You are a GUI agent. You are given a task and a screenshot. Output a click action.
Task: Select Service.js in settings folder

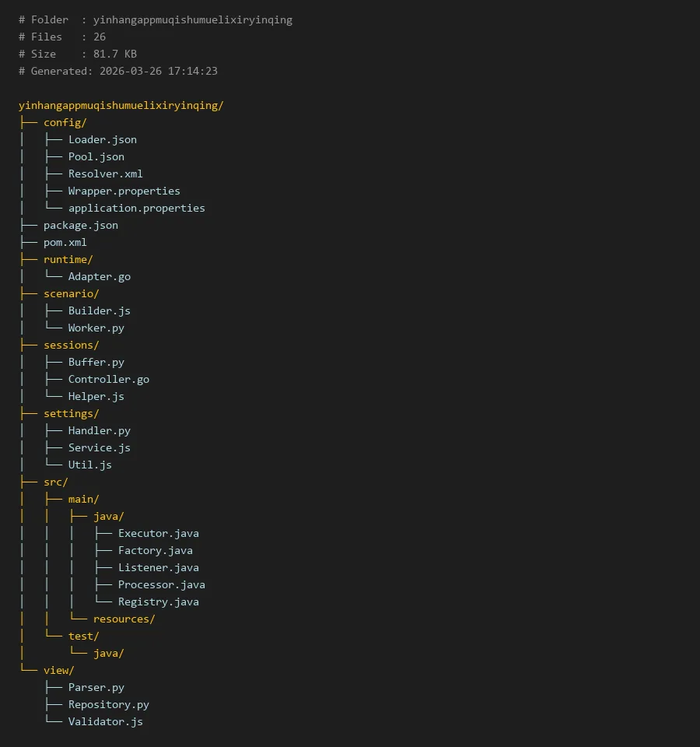pyautogui.click(x=99, y=447)
